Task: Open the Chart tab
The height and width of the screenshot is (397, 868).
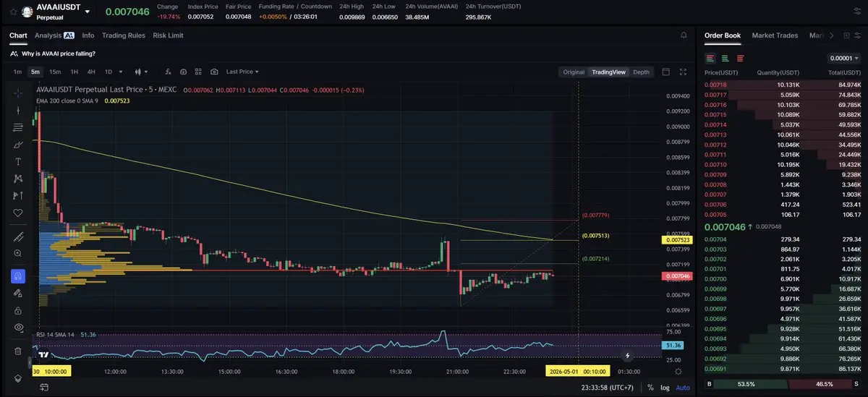Action: tap(18, 35)
